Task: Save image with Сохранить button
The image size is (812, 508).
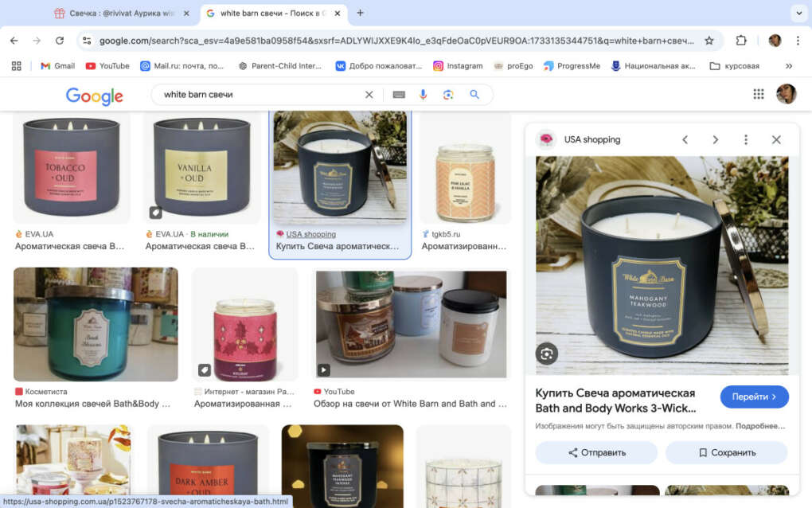Action: click(x=727, y=452)
